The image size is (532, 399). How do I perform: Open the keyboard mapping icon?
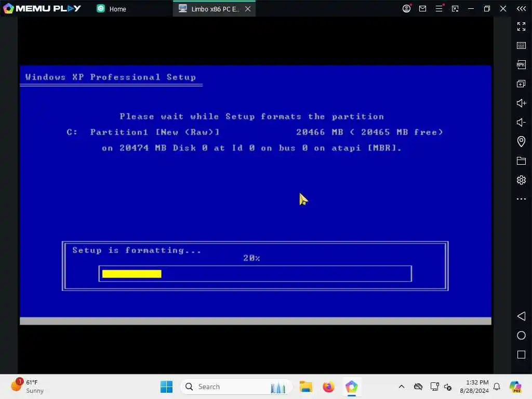pyautogui.click(x=521, y=46)
